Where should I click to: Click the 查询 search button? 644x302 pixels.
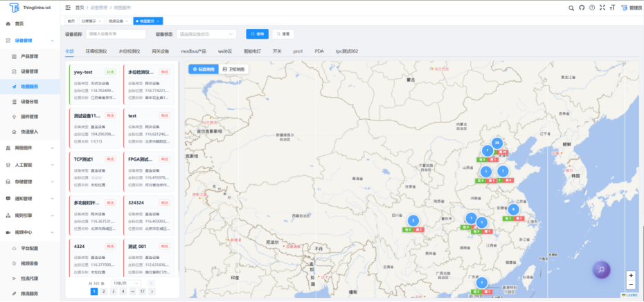coord(257,34)
